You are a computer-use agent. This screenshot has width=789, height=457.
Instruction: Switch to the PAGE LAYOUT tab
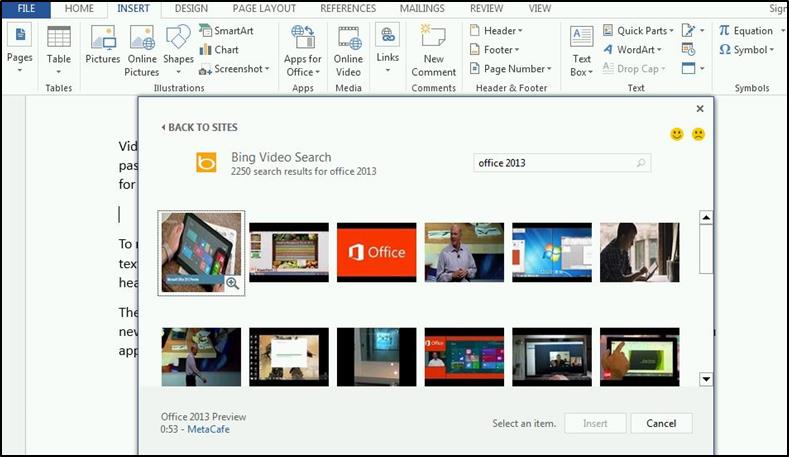[x=264, y=9]
